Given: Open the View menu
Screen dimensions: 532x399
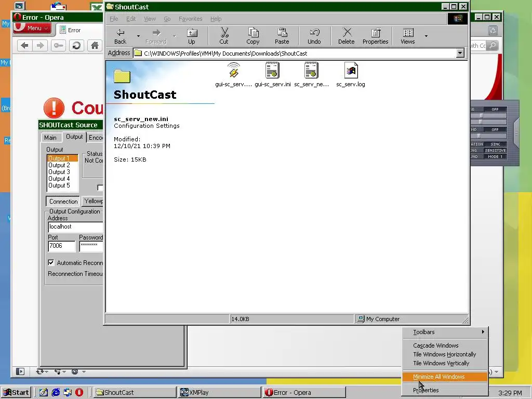Looking at the screenshot, I should tap(150, 19).
